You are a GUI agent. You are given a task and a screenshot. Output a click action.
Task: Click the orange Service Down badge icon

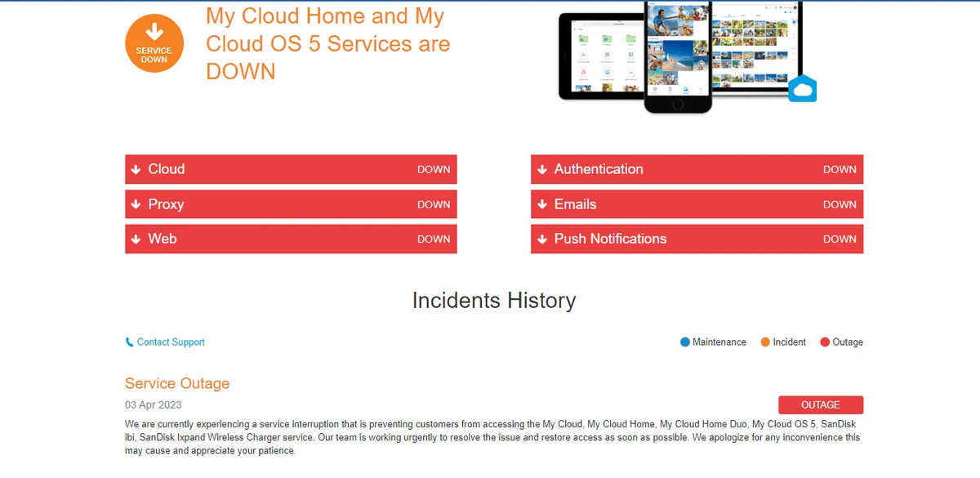tap(154, 43)
